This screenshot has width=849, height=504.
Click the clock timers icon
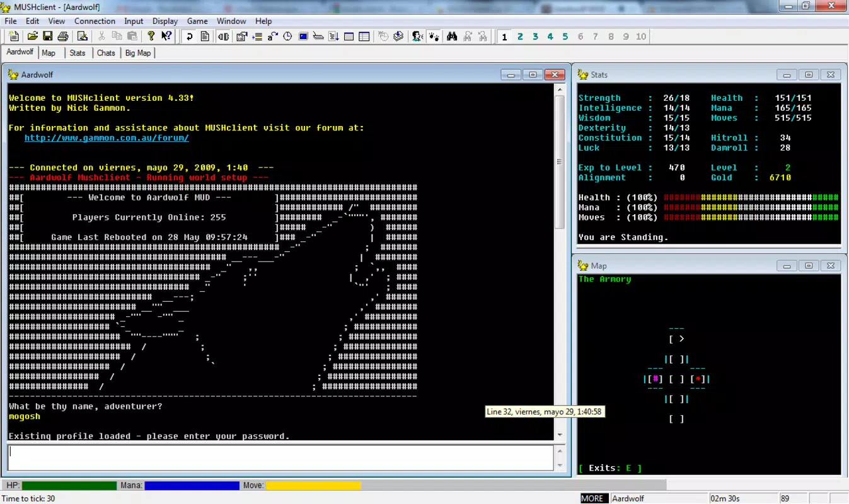point(287,37)
